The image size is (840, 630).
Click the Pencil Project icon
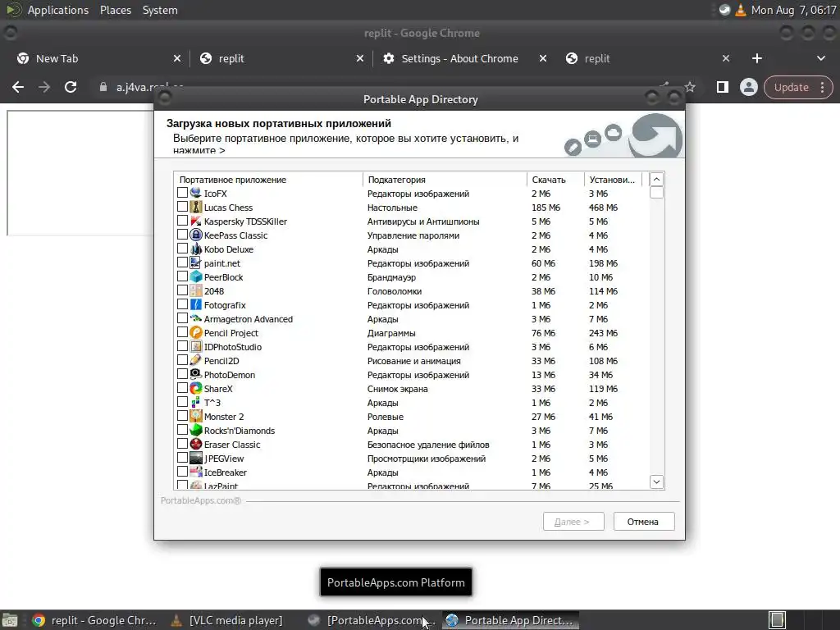click(196, 332)
